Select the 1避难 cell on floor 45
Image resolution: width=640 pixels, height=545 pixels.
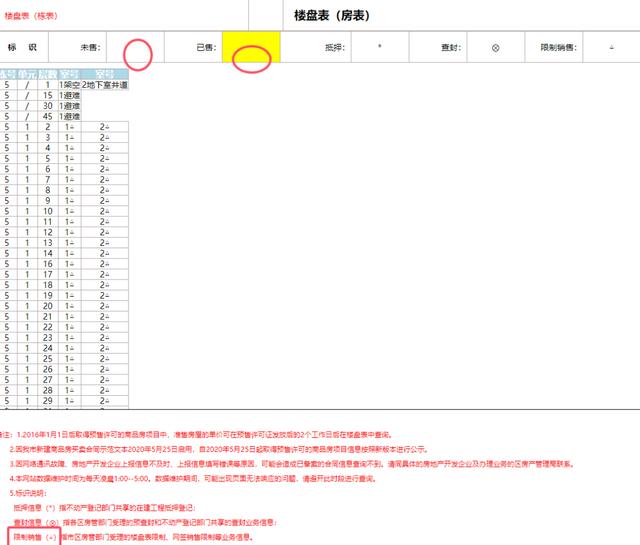(x=69, y=117)
